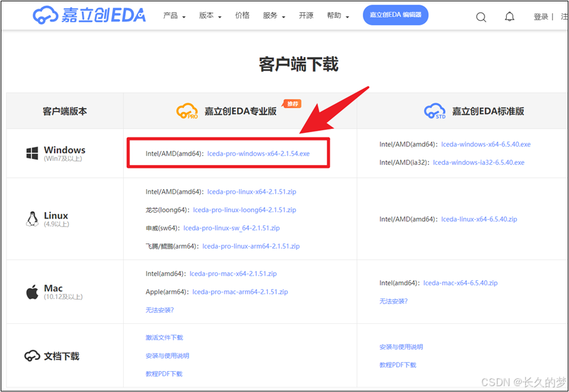Click the 登录 link

click(541, 16)
